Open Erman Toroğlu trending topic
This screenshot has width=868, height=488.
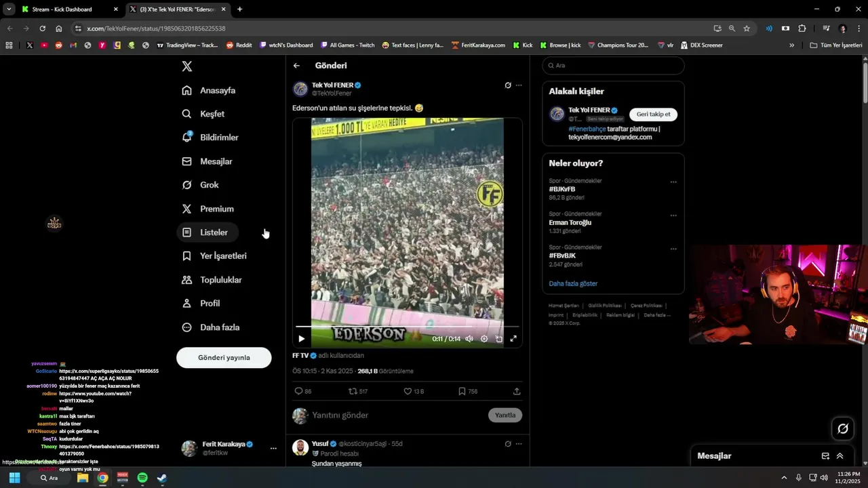pyautogui.click(x=570, y=222)
